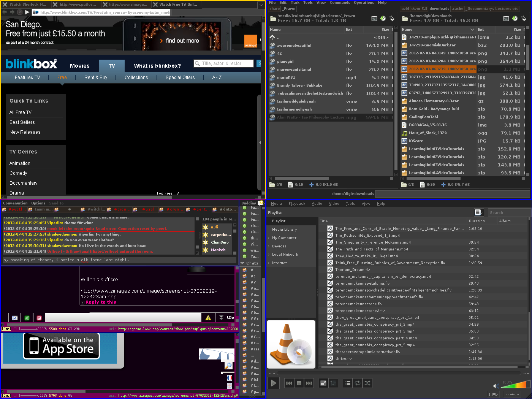Expand Local Network in VLC sidebar
The width and height of the screenshot is (532, 399).
tap(269, 255)
